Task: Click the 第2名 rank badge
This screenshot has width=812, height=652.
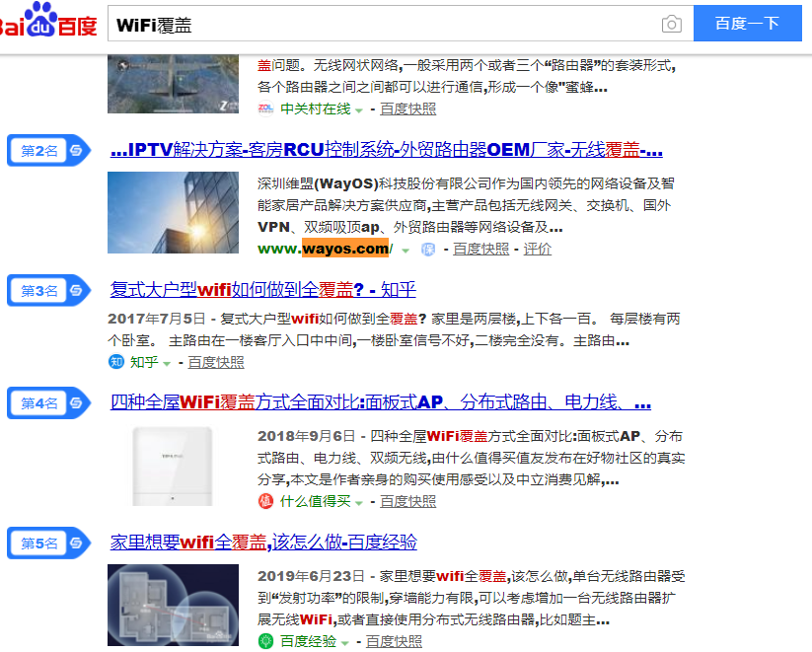Action: (x=48, y=151)
